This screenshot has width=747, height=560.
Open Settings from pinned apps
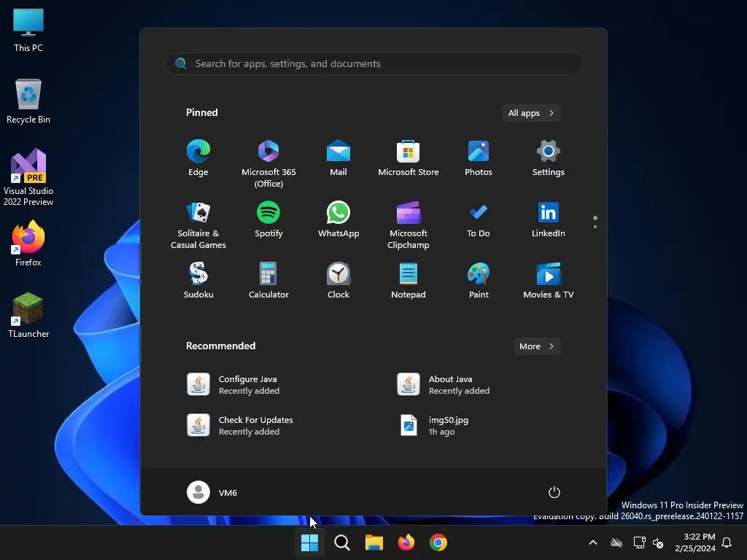(549, 158)
